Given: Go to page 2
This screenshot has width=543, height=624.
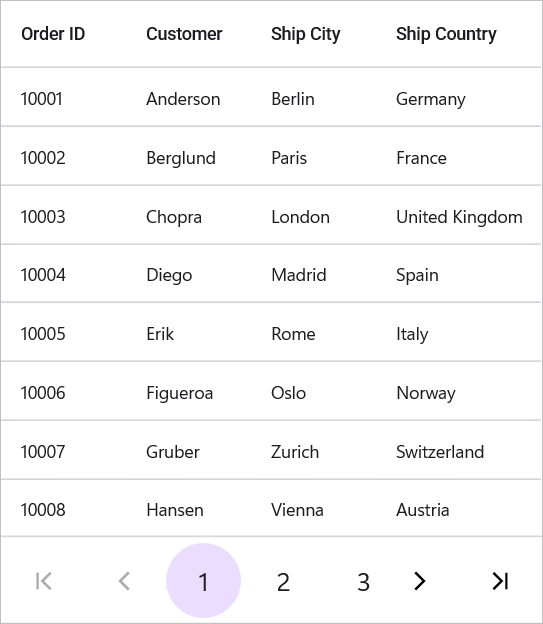Looking at the screenshot, I should tap(283, 582).
